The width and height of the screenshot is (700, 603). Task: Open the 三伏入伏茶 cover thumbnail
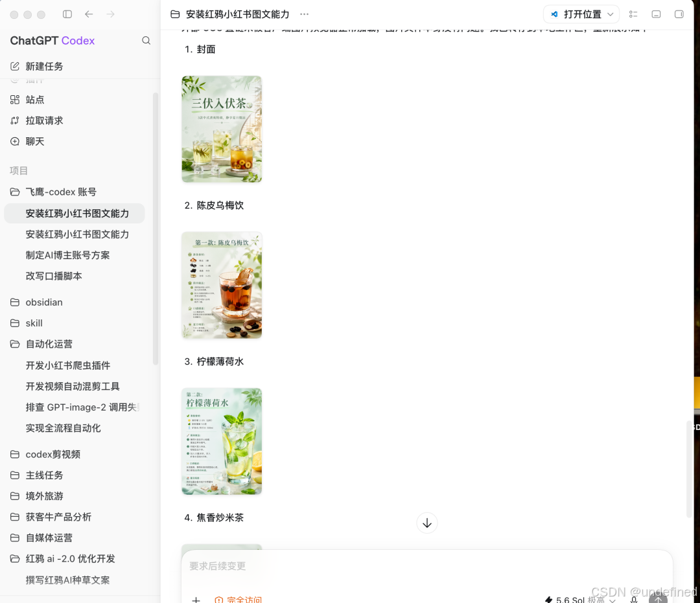click(x=222, y=129)
